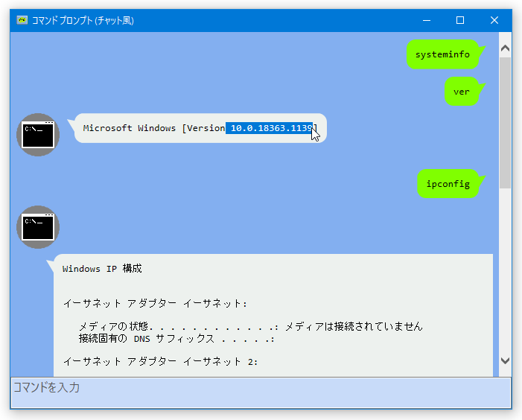
Task: Select the systeminfo command bubble
Action: 442,54
